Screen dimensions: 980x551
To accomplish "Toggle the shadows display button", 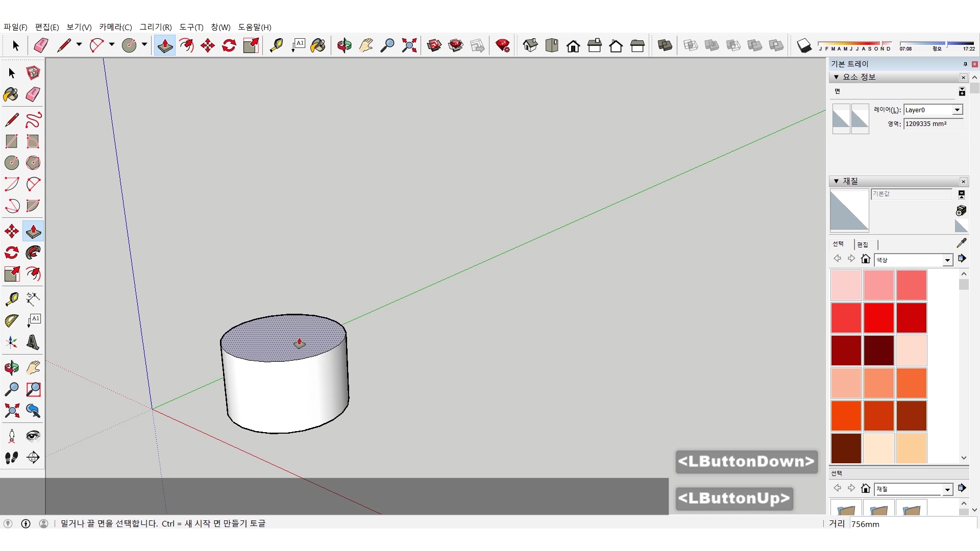I will pos(804,45).
